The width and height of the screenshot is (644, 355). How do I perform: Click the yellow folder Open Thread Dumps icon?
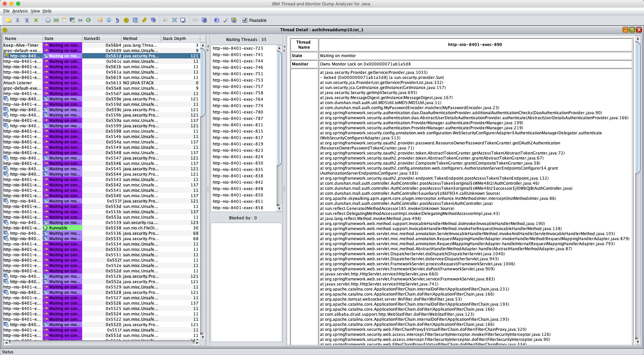click(x=8, y=20)
